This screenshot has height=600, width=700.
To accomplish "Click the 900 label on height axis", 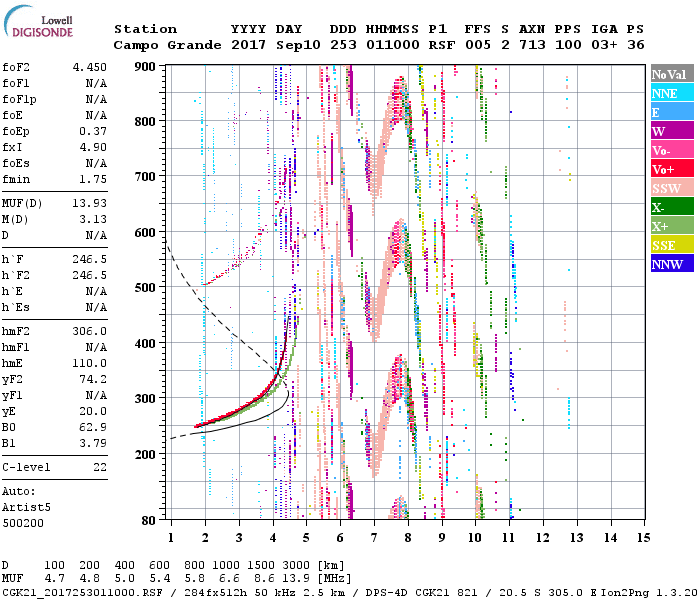I will 148,66.
